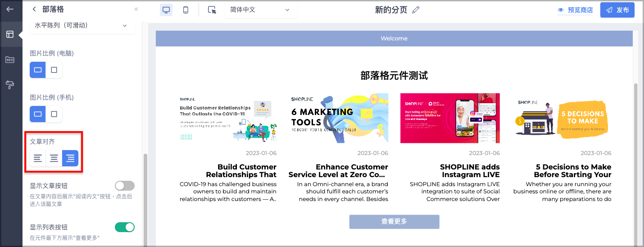644x247 pixels.
Task: Click the Welcome announcement bar
Action: 394,38
